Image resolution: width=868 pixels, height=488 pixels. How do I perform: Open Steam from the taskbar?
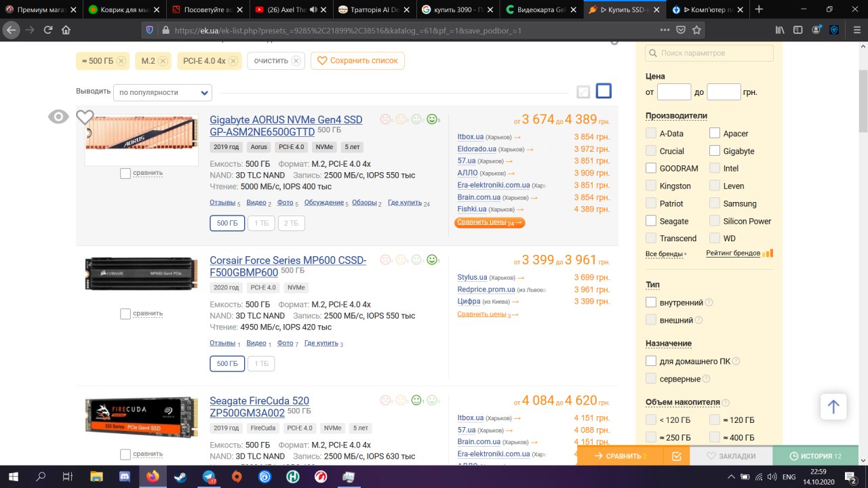pyautogui.click(x=180, y=476)
